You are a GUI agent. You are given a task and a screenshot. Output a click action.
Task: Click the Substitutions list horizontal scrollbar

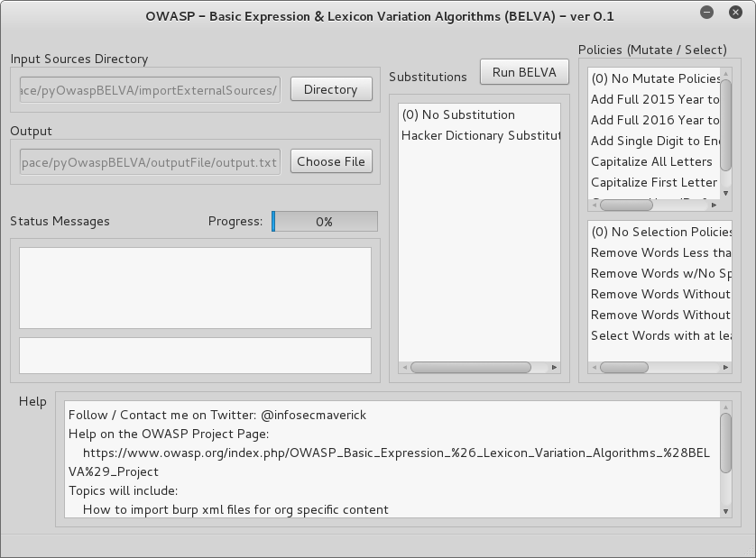coord(470,367)
